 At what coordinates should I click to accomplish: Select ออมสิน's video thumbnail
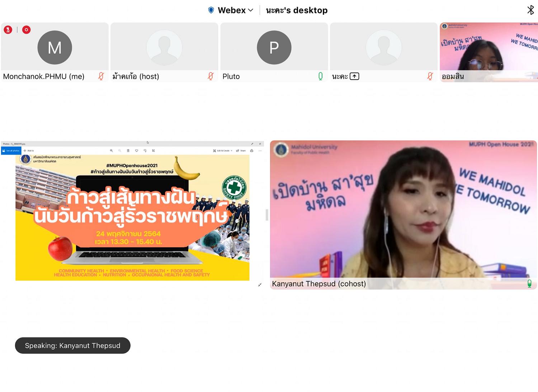coord(489,52)
